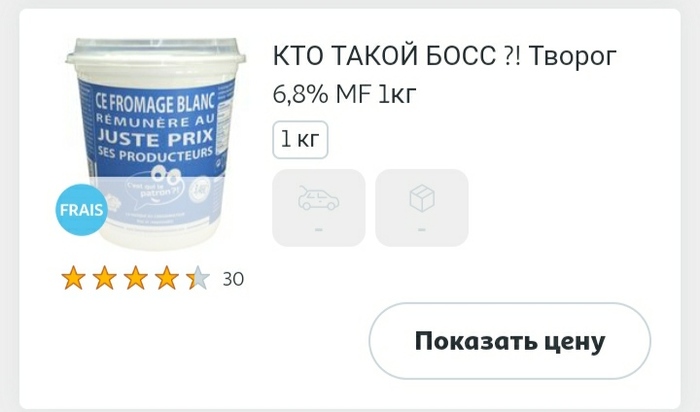Click the second rating star
Image resolution: width=700 pixels, height=412 pixels.
(x=104, y=278)
